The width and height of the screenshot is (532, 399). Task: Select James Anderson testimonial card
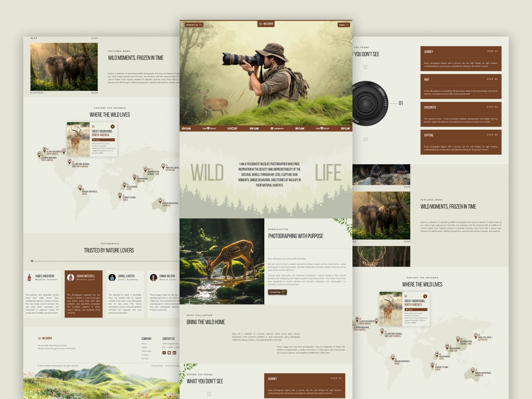tap(42, 294)
